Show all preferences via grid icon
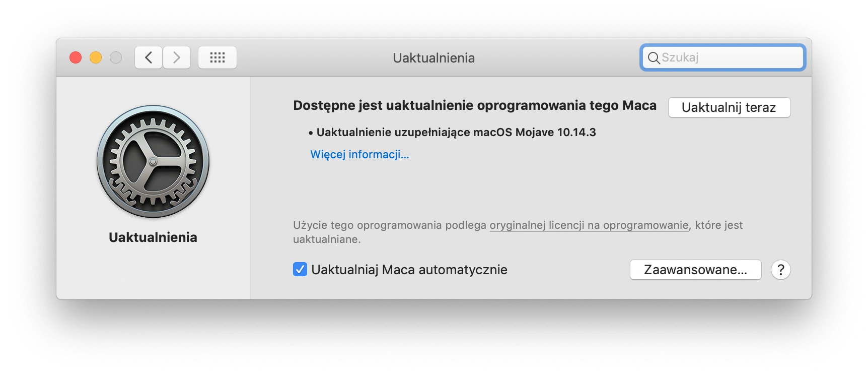 (218, 57)
